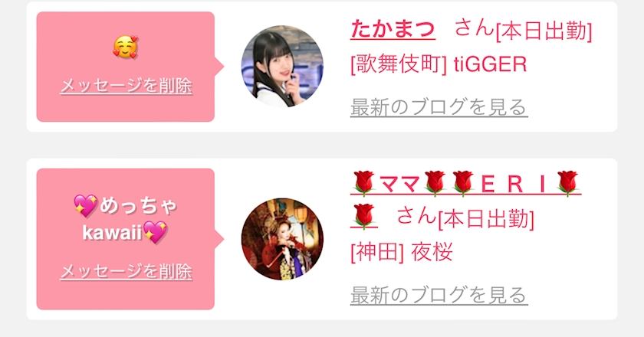This screenshot has height=337, width=644.
Task: Click the [歌舞伎町] tiGGER shop text
Action: tap(439, 64)
